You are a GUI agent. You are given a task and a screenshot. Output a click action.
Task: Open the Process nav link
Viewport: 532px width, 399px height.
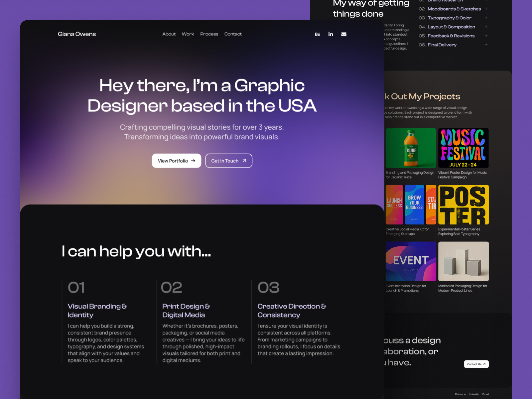(x=209, y=34)
